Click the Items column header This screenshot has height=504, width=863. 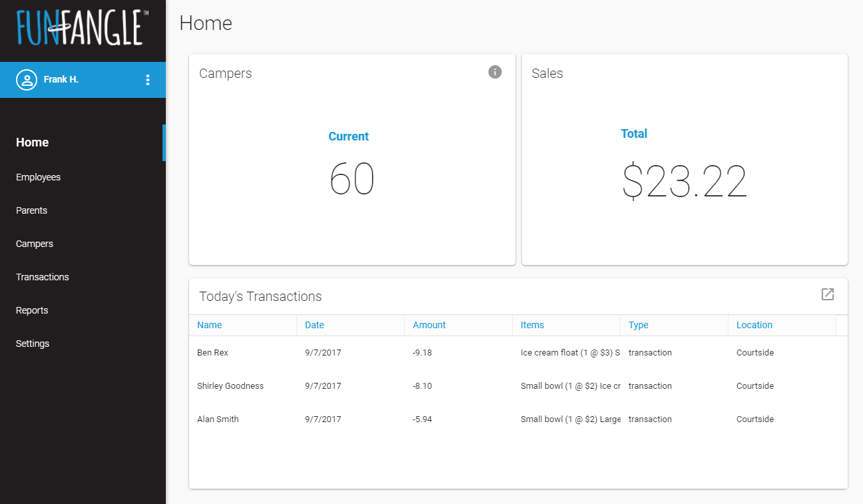pos(532,325)
